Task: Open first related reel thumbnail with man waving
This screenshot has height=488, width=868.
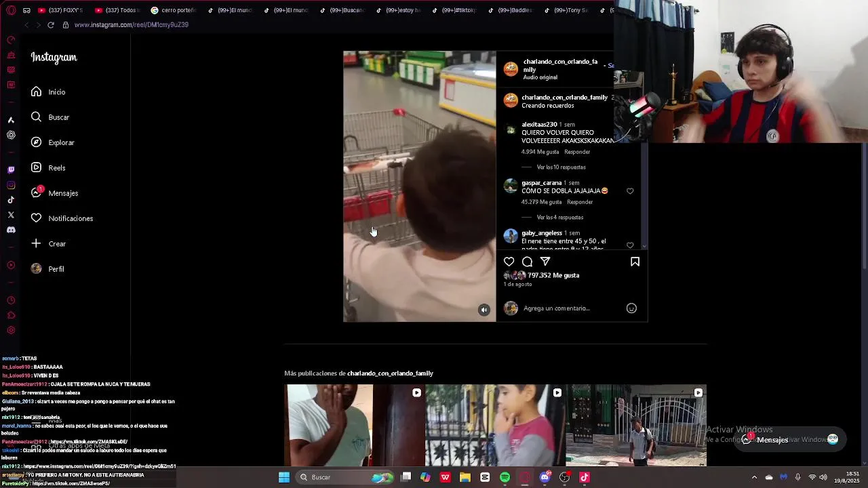Action: click(355, 425)
